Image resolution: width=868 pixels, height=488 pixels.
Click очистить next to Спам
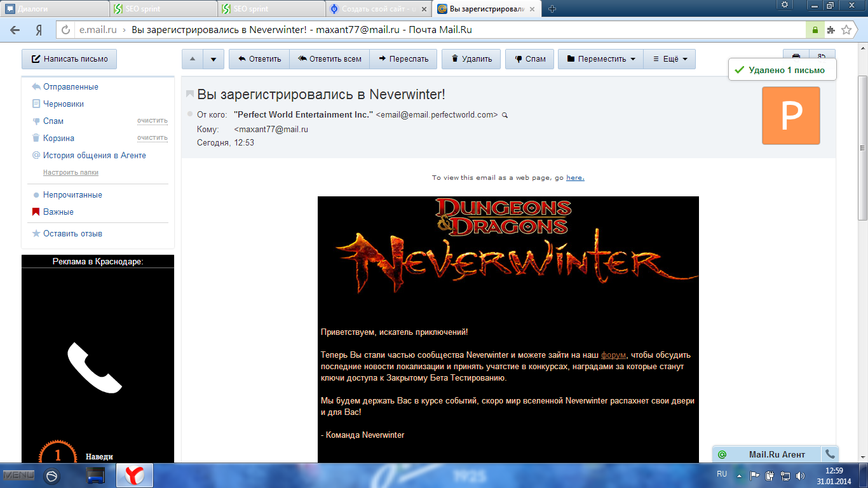click(153, 121)
